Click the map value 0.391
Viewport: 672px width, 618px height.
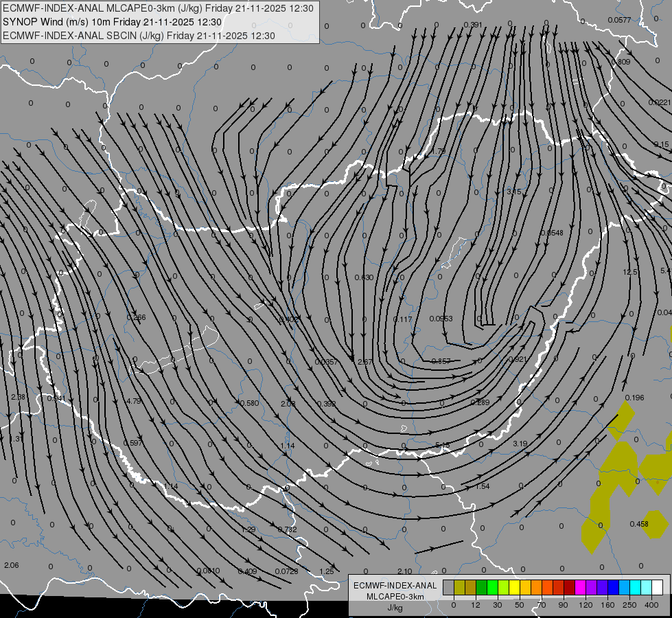pyautogui.click(x=473, y=25)
